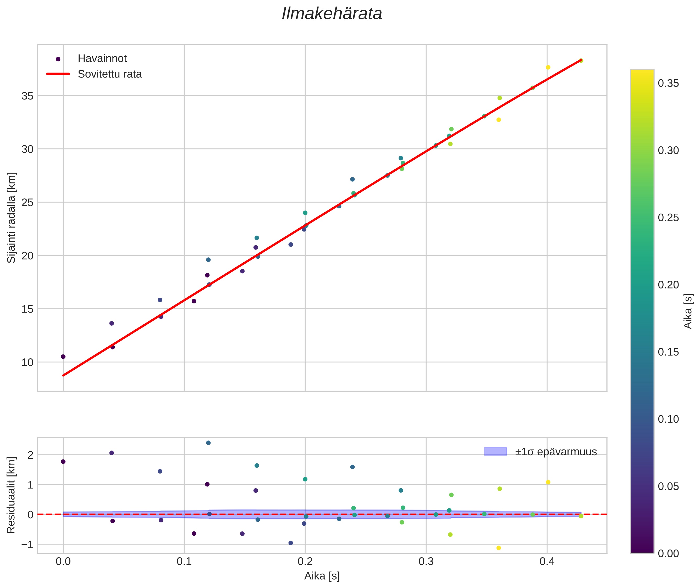
Task: Click the Havainnot legend label
Action: pos(102,59)
